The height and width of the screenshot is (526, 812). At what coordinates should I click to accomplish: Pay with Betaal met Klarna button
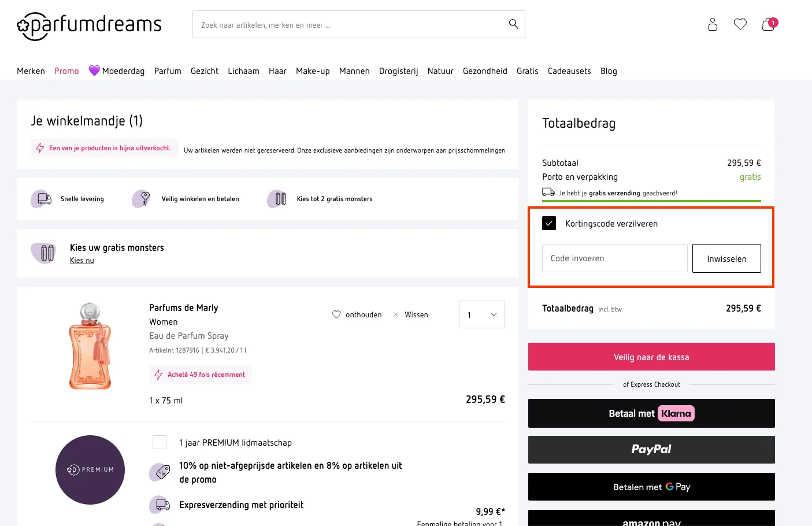click(x=651, y=413)
